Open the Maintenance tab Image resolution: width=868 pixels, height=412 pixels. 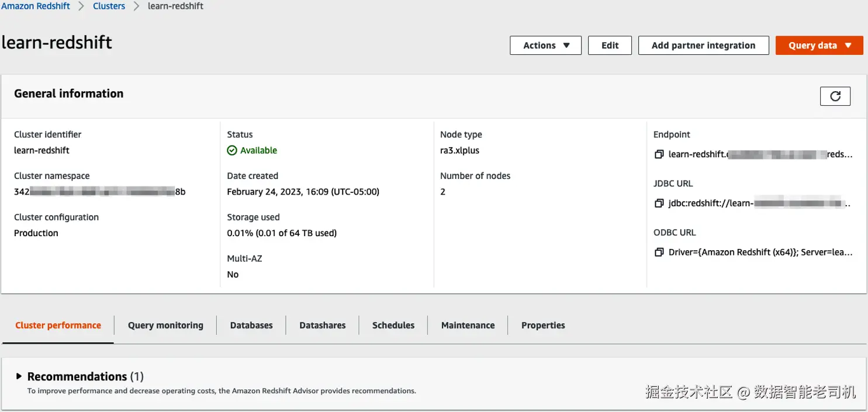point(468,326)
